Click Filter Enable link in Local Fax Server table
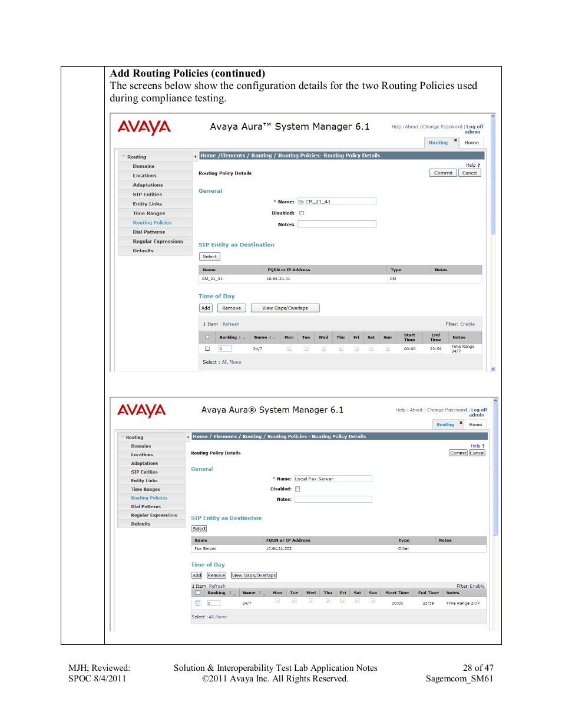Viewport: 562px width, 728px height. pos(477,586)
